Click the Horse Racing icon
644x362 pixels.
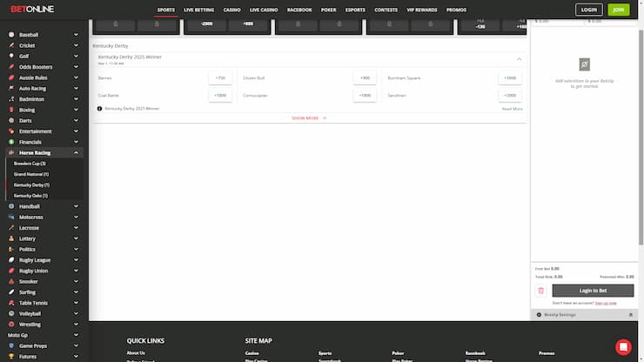11,152
